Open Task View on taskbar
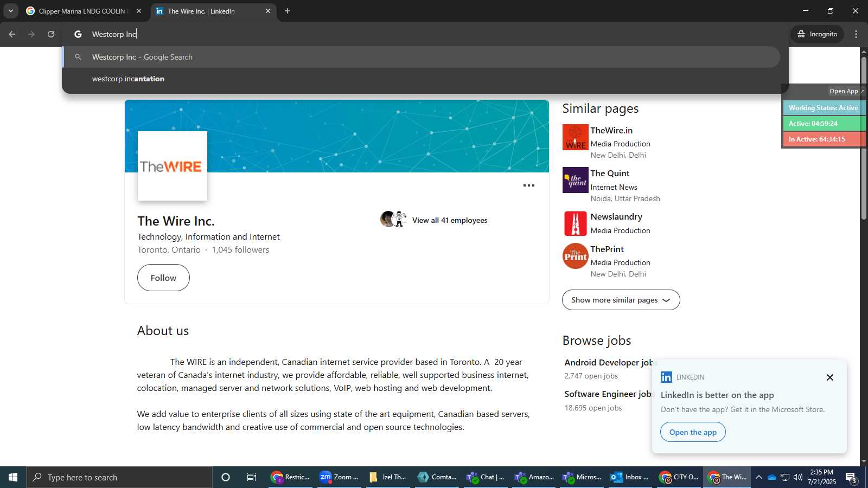The image size is (868, 488). point(252,477)
